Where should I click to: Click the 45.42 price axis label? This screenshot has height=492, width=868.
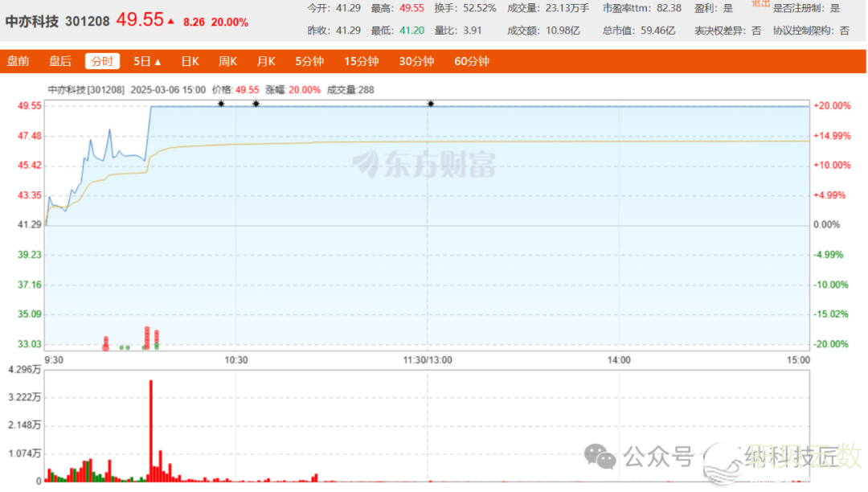tap(30, 165)
